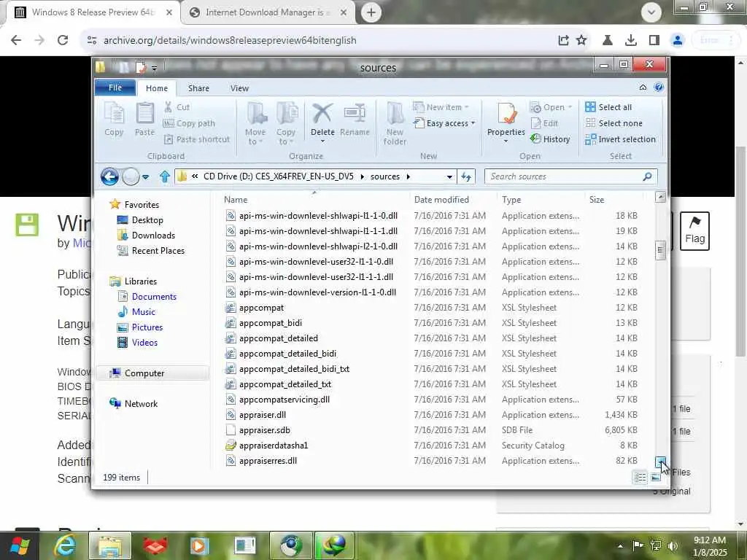Click the Copy icon in the Clipboard group
The image size is (747, 560).
[x=114, y=120]
